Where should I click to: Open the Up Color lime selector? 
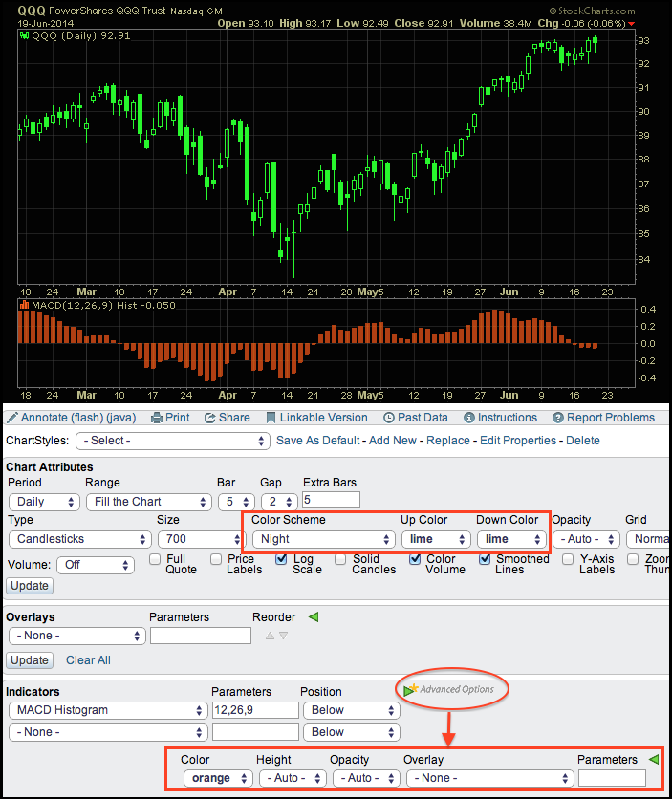436,539
